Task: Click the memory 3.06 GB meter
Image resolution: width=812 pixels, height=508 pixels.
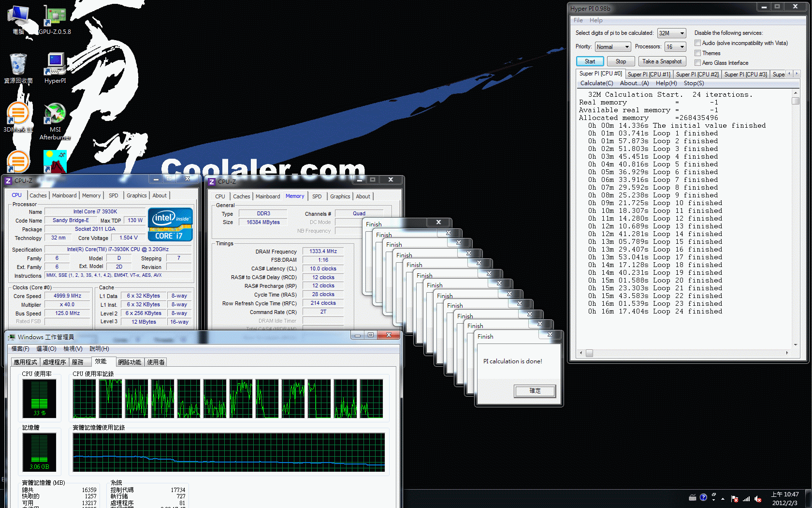Action: click(39, 452)
